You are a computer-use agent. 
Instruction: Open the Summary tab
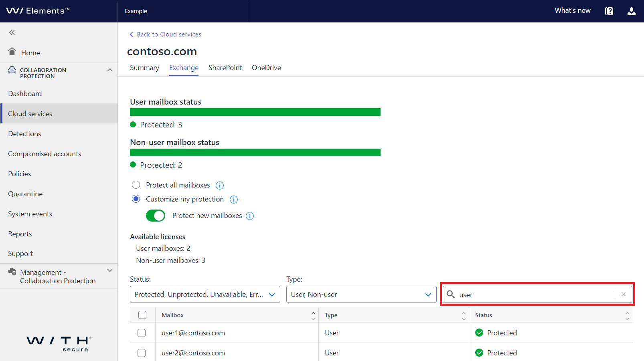[x=144, y=68]
